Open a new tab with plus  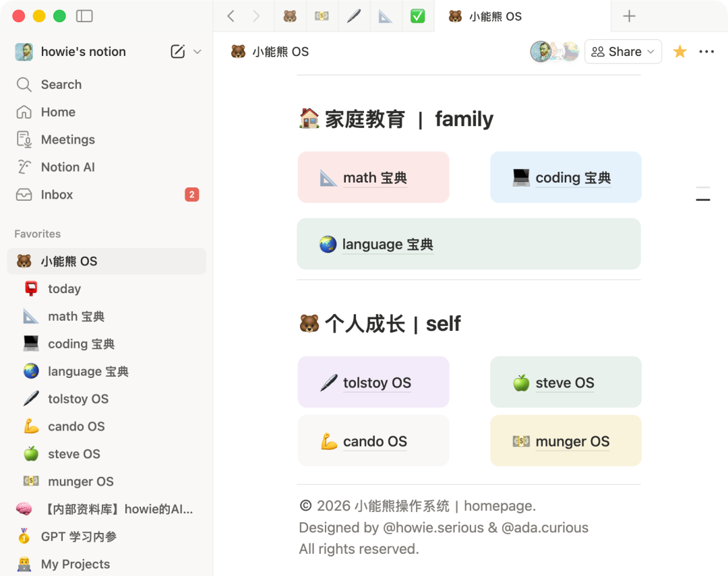[x=629, y=16]
